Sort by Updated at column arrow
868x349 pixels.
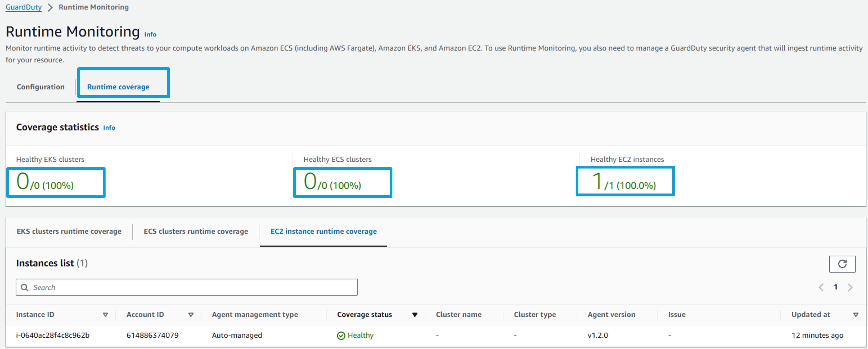coord(856,315)
